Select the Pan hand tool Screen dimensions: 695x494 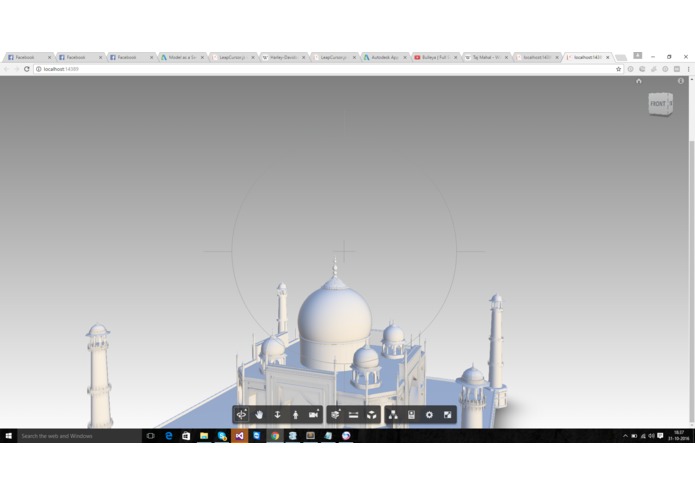[x=259, y=415]
